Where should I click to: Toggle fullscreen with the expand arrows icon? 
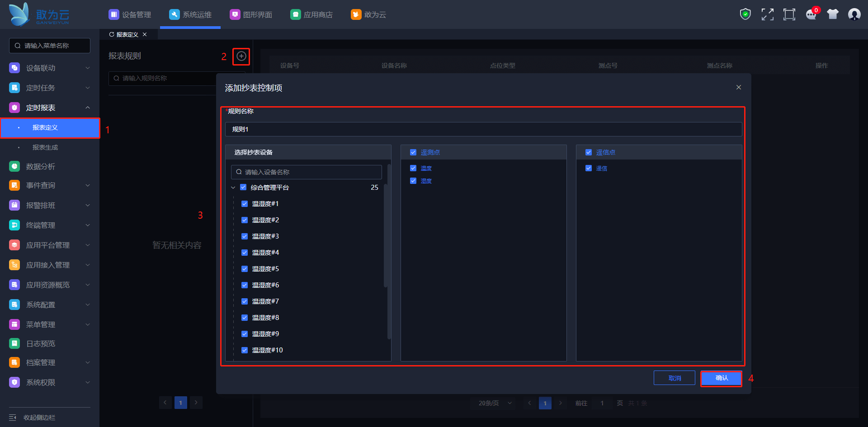[x=767, y=14]
